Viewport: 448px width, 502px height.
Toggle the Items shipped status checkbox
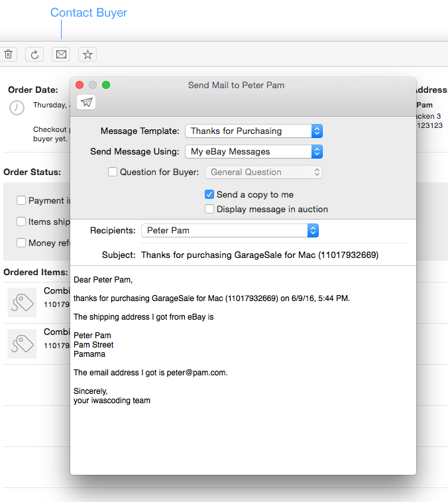pos(21,221)
